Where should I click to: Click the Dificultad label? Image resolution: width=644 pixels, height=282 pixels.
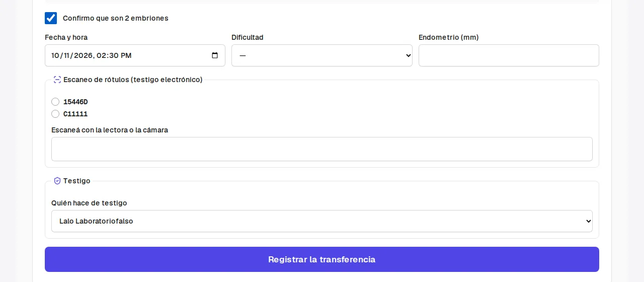tap(248, 37)
